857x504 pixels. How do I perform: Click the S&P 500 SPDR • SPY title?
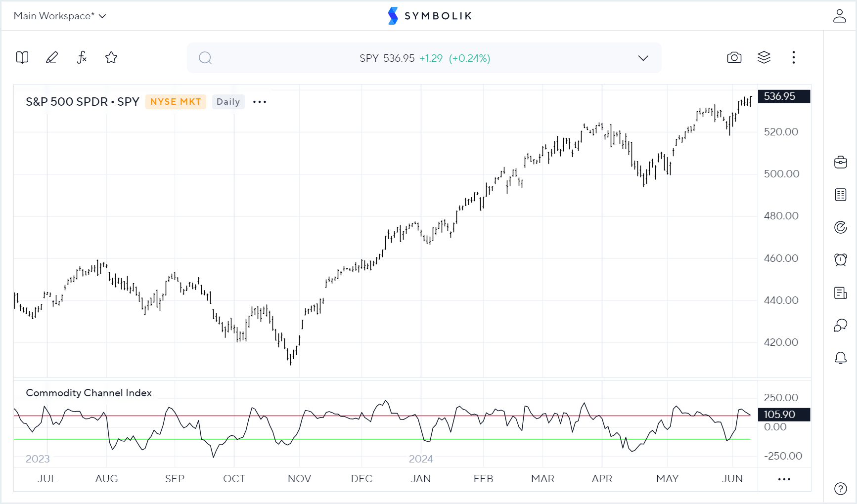83,102
